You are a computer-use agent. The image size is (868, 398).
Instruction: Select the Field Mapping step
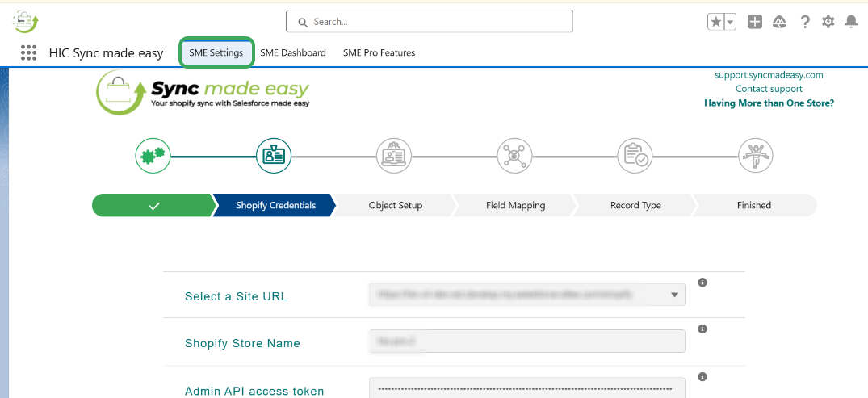point(515,205)
